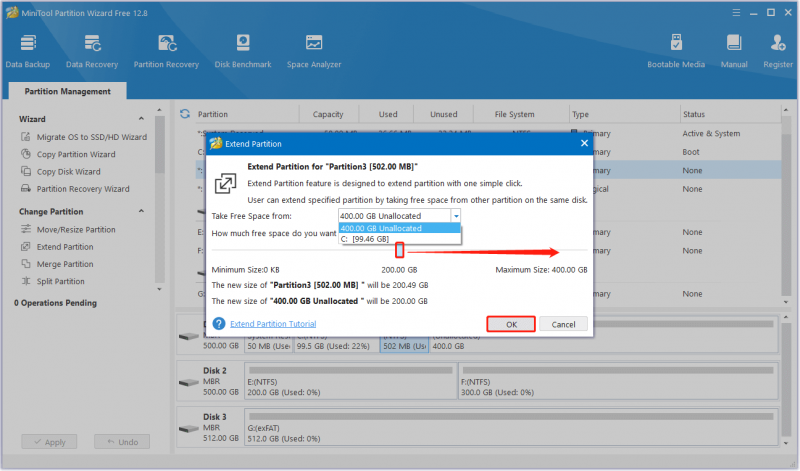Open the hamburger menu in title bar
The width and height of the screenshot is (800, 471).
[736, 13]
